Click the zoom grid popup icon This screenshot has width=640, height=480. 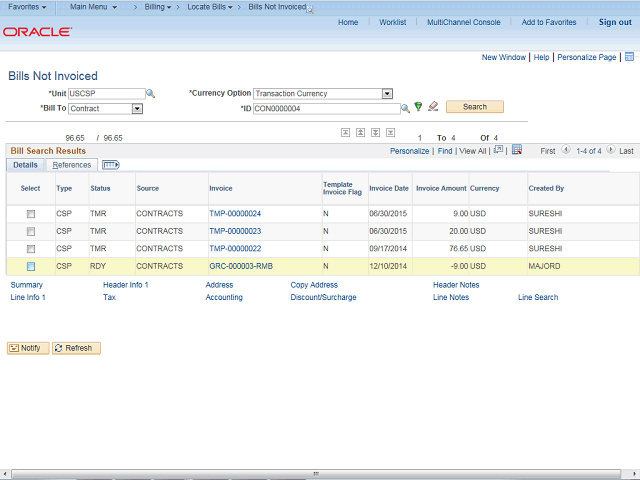(x=499, y=151)
